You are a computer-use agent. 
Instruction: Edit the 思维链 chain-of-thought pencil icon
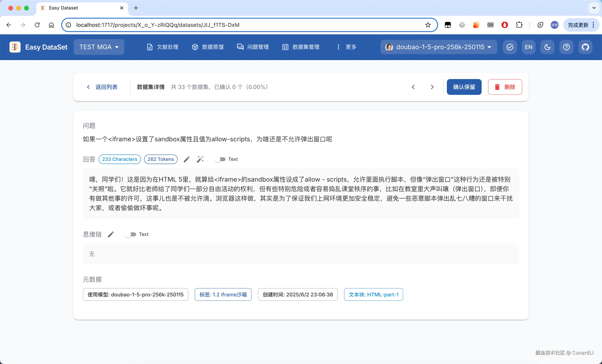pos(111,234)
